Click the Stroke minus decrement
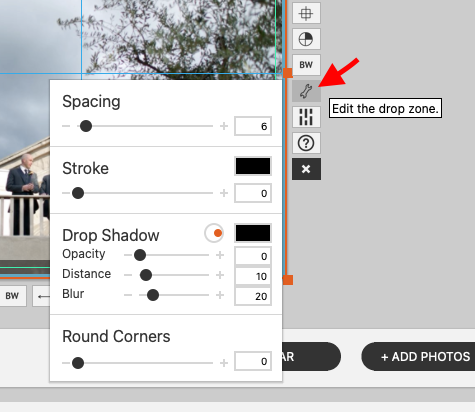The height and width of the screenshot is (412, 475). coord(66,193)
